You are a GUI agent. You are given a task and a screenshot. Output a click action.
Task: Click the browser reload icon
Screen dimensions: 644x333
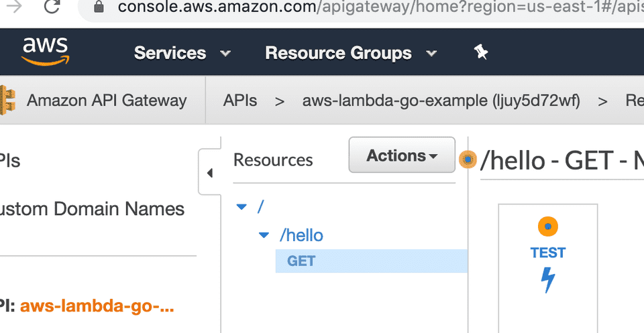coord(52,7)
